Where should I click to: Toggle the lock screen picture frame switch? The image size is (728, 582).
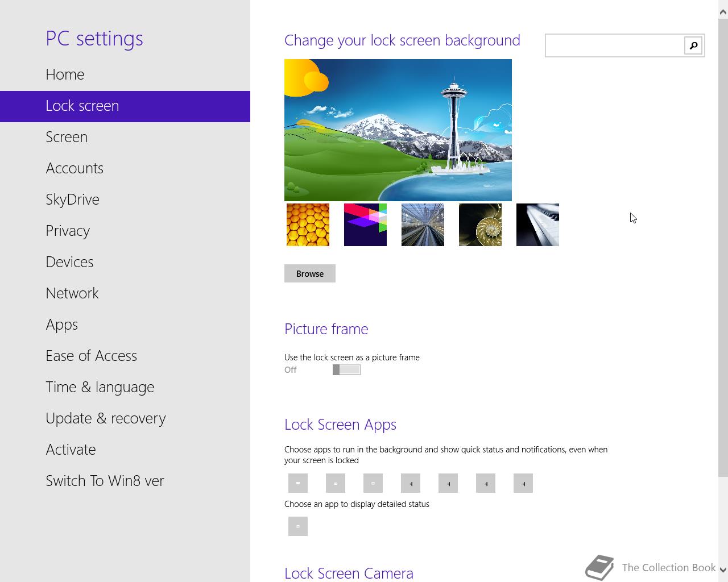click(347, 370)
